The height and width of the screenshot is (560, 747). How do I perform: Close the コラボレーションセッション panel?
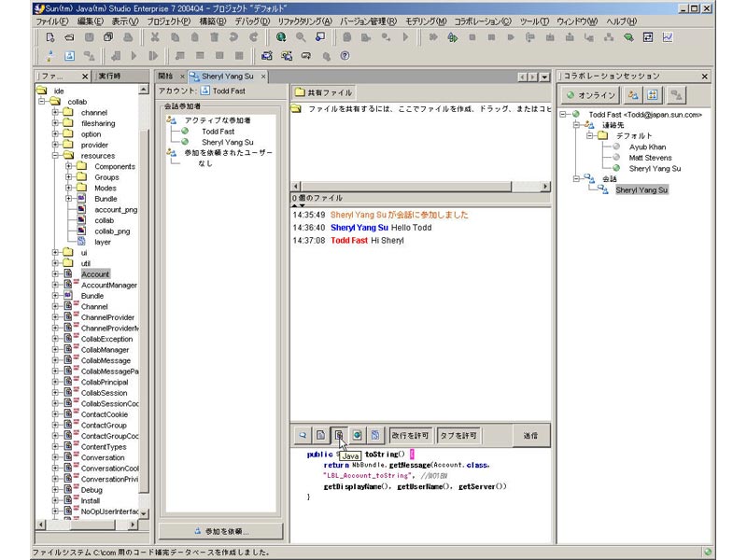coord(705,77)
